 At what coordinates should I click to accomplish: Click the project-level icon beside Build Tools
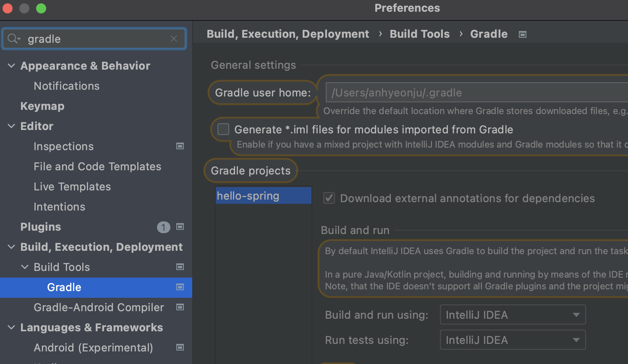click(180, 267)
